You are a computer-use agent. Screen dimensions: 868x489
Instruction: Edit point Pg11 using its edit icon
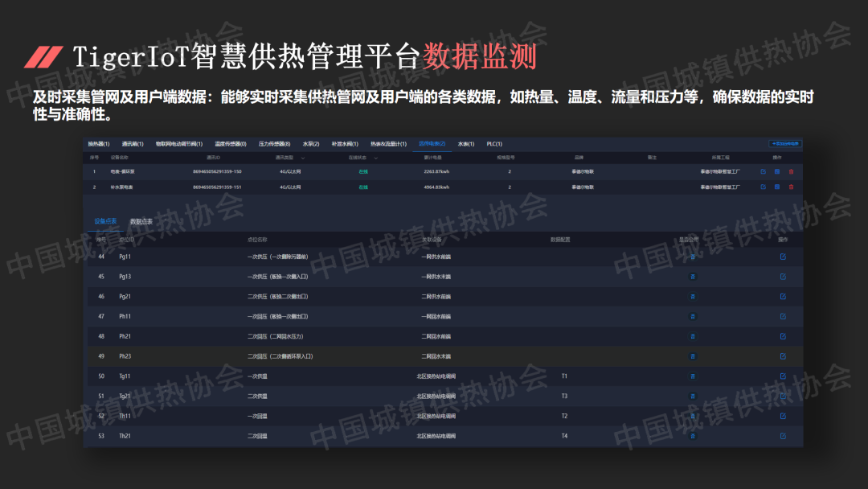pyautogui.click(x=783, y=257)
